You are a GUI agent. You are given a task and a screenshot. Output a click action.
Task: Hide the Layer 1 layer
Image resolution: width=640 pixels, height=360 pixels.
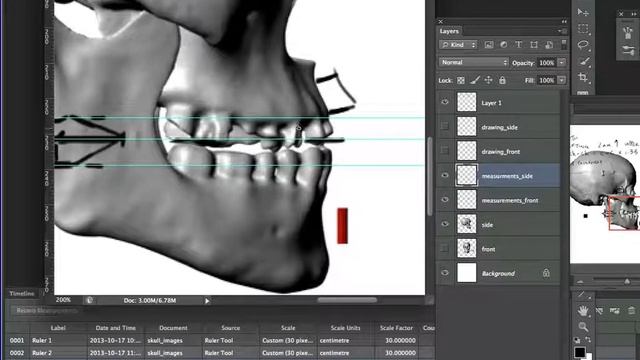pyautogui.click(x=445, y=102)
